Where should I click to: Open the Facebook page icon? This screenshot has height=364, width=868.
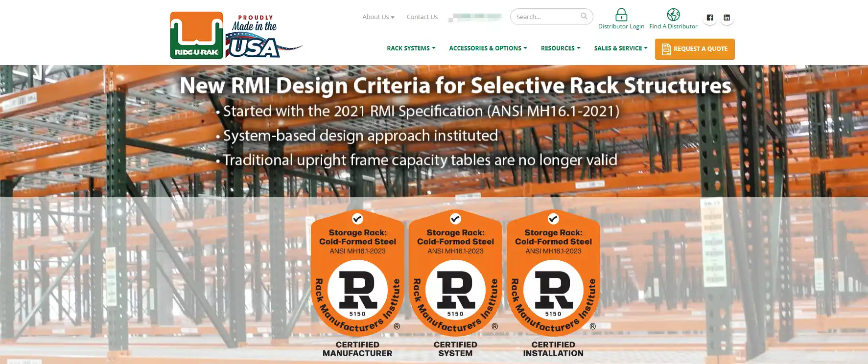(x=710, y=18)
